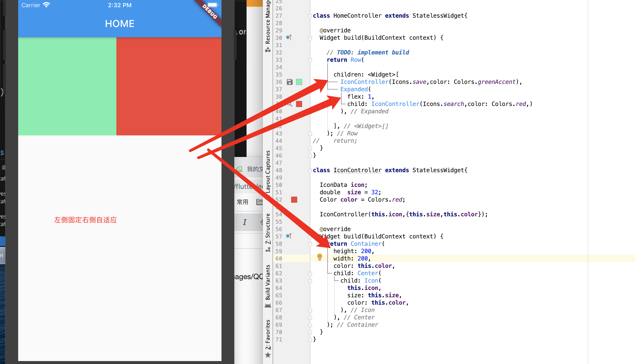Collapse the Center fold marker on line 62
635x364 pixels.
[x=310, y=274]
